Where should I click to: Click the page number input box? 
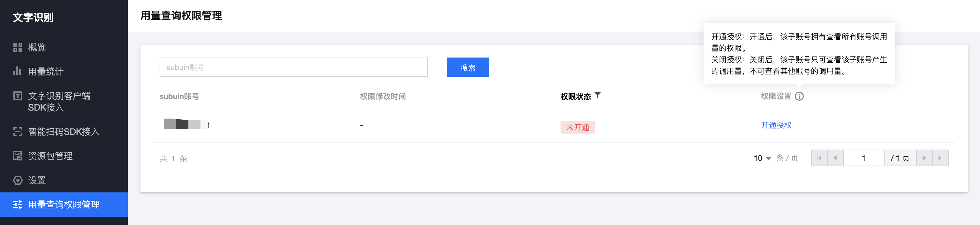[863, 158]
